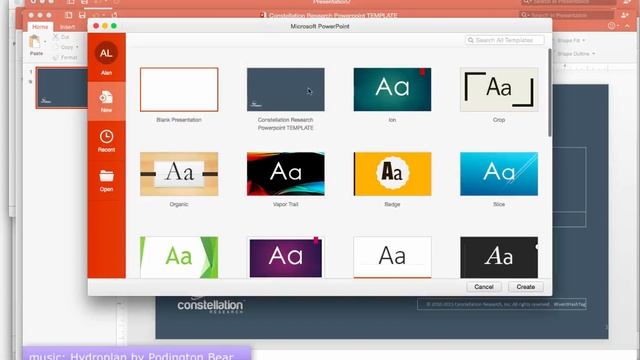The image size is (640, 360).
Task: Choose the Slice template
Action: tap(499, 174)
